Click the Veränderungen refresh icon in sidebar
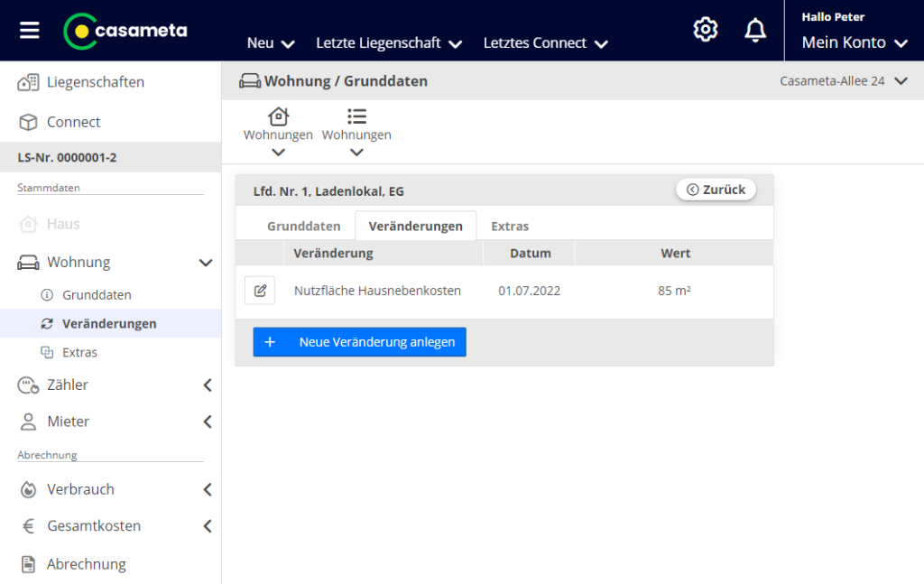This screenshot has height=584, width=924. point(47,323)
